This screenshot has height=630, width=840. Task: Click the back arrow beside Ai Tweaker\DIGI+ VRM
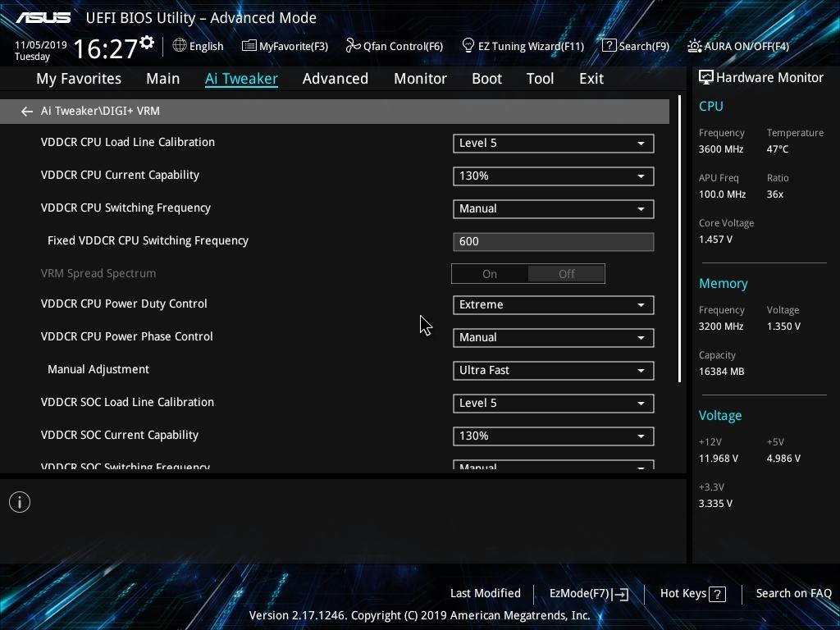[27, 112]
